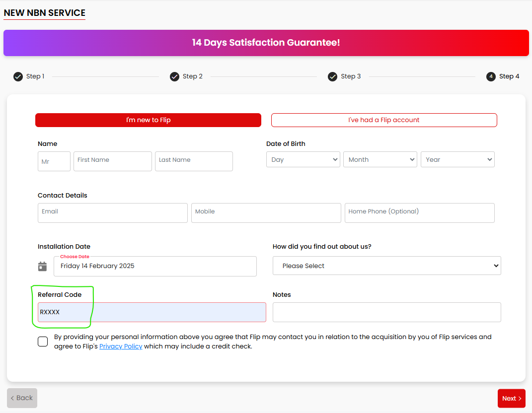The width and height of the screenshot is (532, 413).
Task: Tick the Privacy Policy agreement checkbox
Action: (43, 342)
